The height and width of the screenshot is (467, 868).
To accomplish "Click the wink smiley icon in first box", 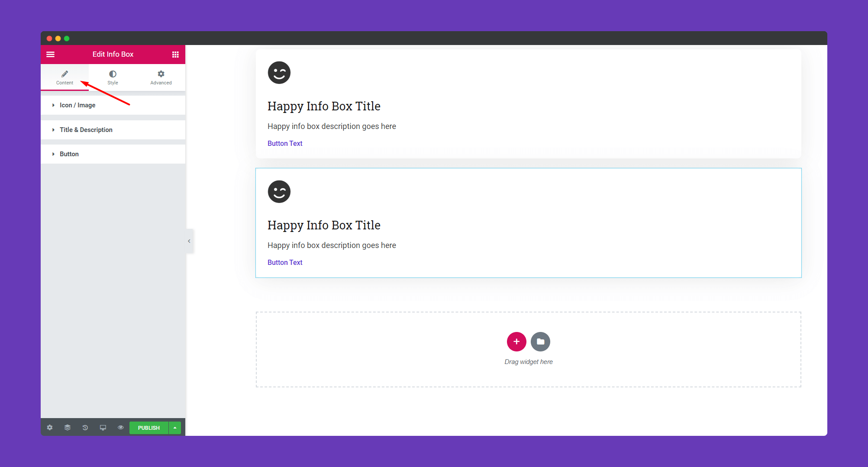I will pos(279,73).
